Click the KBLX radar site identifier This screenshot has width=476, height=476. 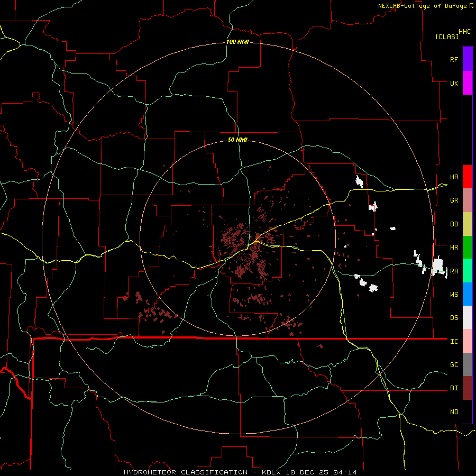[271, 472]
